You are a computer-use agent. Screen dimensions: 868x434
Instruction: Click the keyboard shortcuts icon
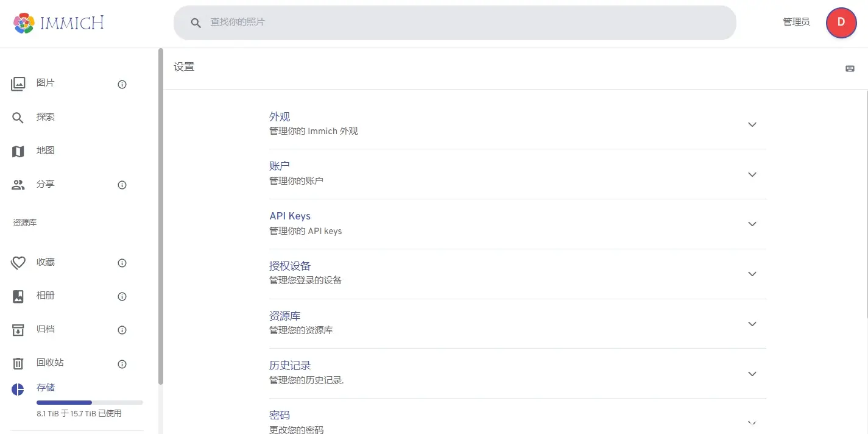pyautogui.click(x=850, y=68)
